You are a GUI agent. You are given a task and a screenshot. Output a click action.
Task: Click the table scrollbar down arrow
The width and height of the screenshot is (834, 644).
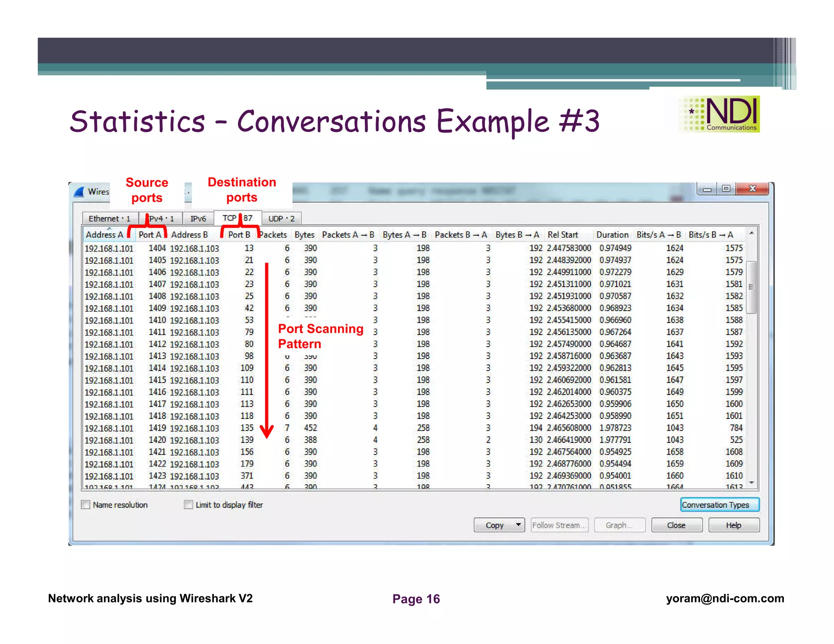pyautogui.click(x=752, y=482)
